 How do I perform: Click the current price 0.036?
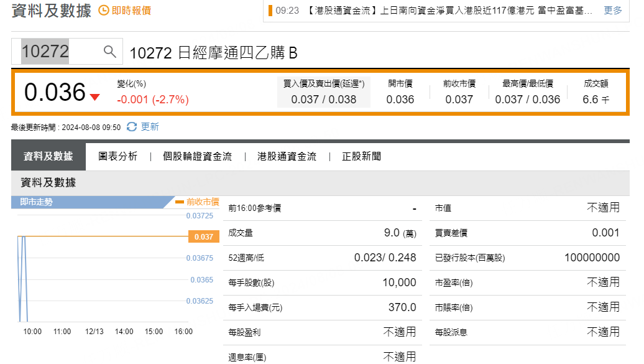55,92
